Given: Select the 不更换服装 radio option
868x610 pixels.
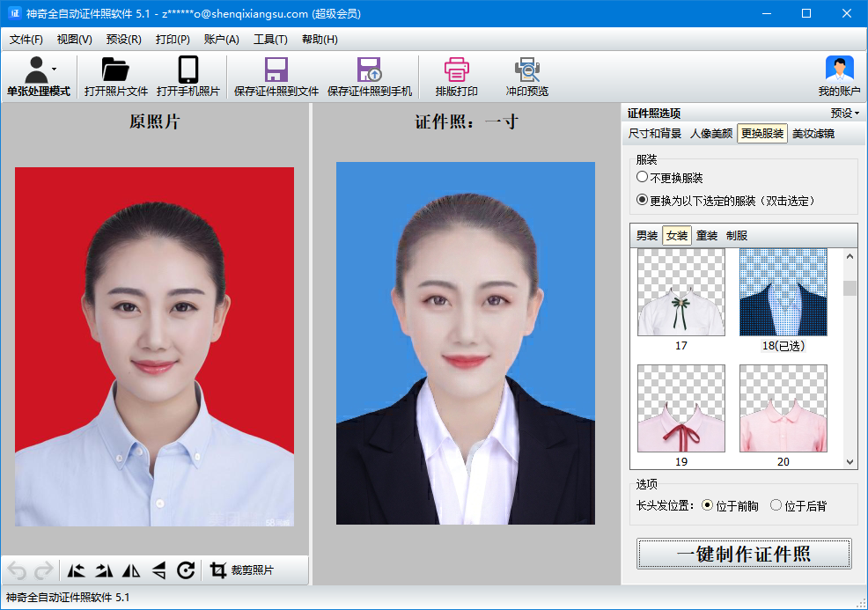Looking at the screenshot, I should coord(643,178).
